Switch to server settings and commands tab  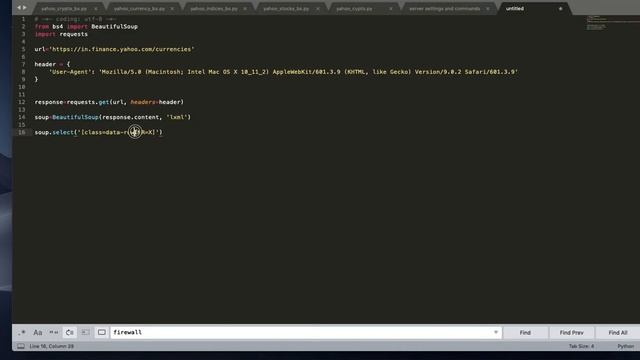click(x=445, y=9)
